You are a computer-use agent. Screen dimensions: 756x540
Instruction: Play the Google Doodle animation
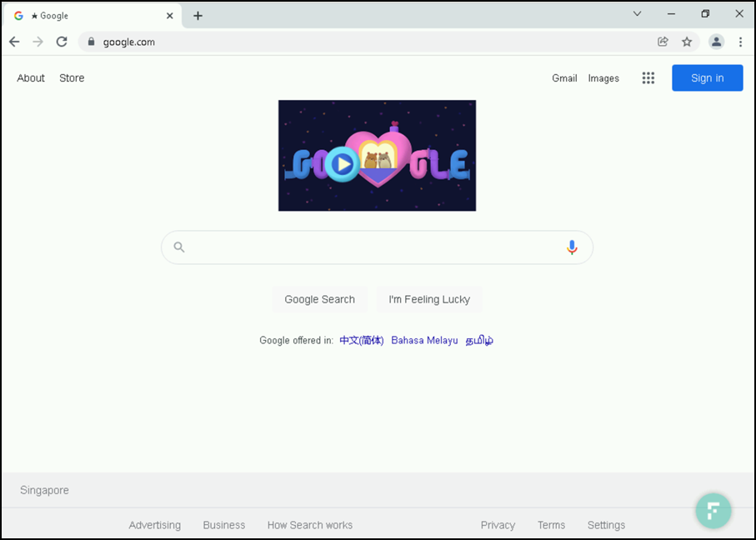[340, 164]
